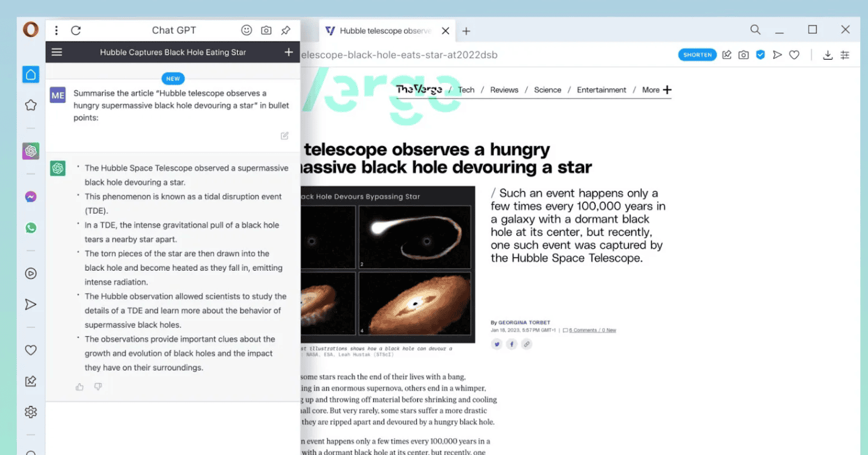Give thumbs down to the response
The image size is (868, 455).
tap(98, 387)
